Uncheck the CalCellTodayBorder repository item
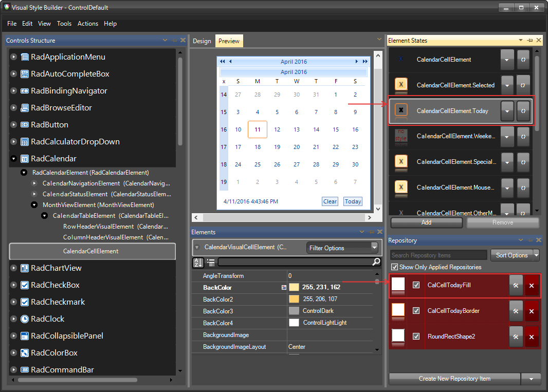 pos(416,311)
